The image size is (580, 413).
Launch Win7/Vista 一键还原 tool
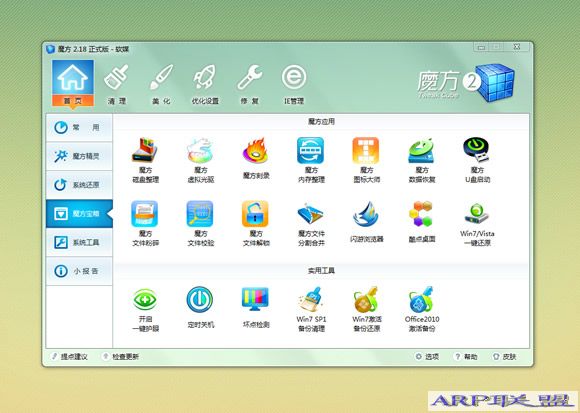477,224
